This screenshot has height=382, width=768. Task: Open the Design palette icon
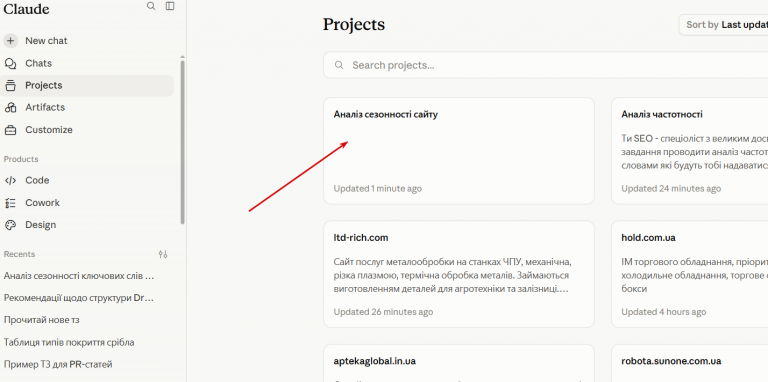(x=10, y=225)
